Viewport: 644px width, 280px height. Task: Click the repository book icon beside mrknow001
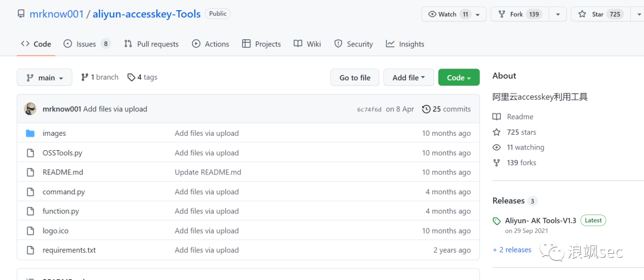pyautogui.click(x=21, y=14)
